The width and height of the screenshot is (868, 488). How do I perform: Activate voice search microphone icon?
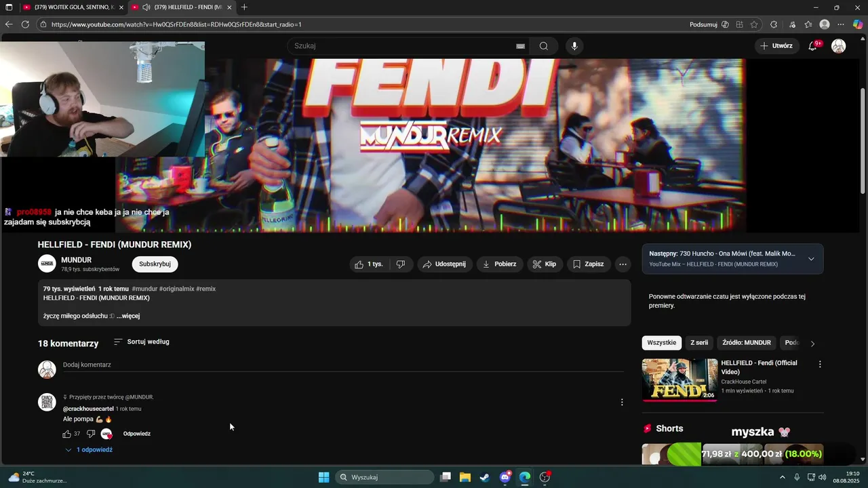point(574,46)
